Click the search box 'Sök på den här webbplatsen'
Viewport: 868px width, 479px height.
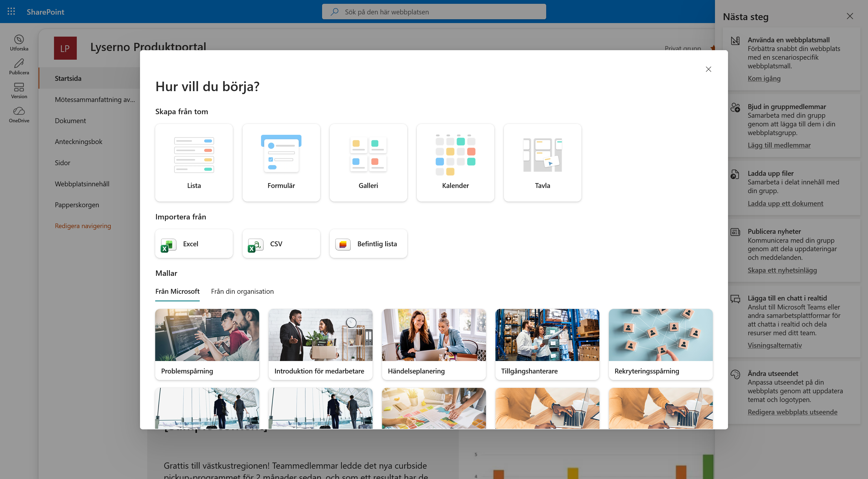(434, 12)
